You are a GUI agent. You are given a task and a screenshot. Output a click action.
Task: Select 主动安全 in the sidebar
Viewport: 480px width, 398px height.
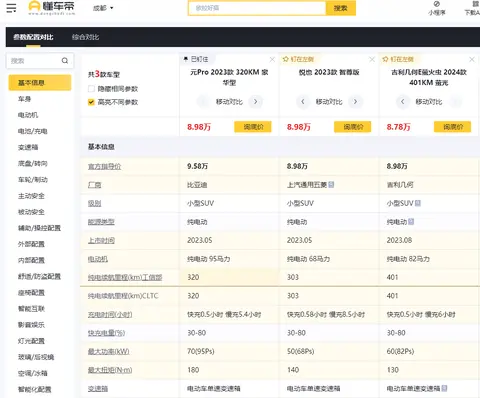point(31,196)
